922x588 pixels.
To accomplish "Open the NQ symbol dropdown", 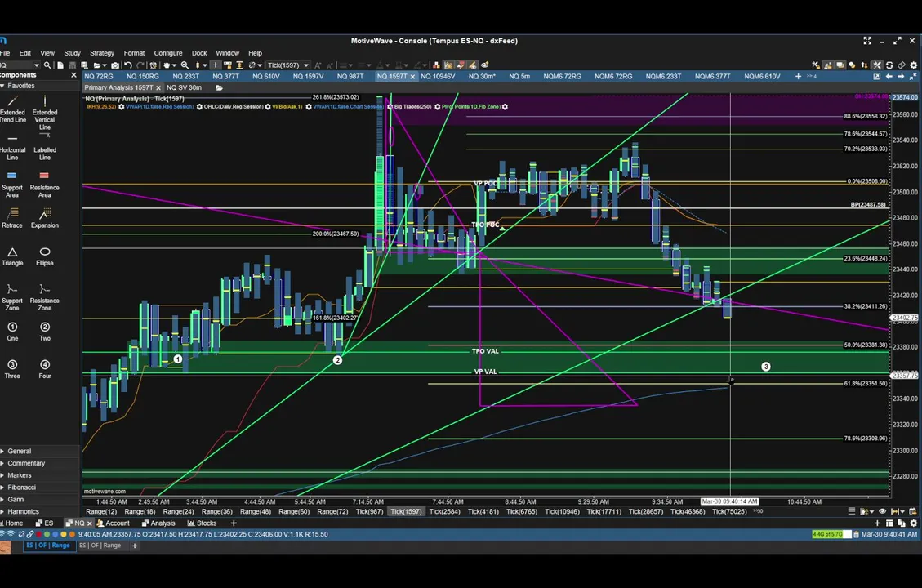I will (x=36, y=65).
